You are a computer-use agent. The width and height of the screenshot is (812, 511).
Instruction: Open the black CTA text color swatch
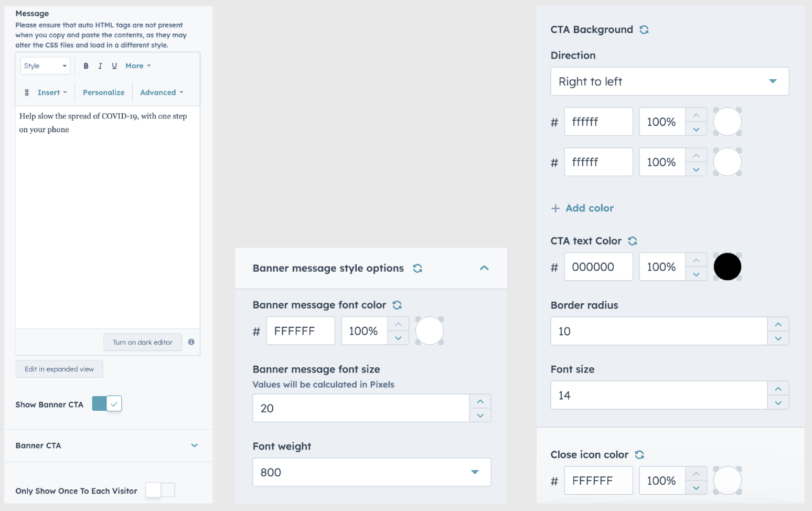(x=728, y=267)
